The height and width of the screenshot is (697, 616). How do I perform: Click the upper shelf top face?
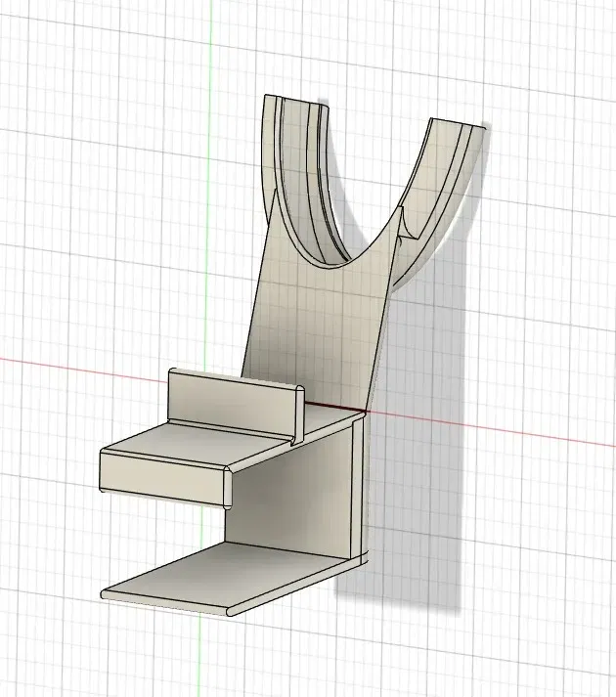tap(198, 444)
